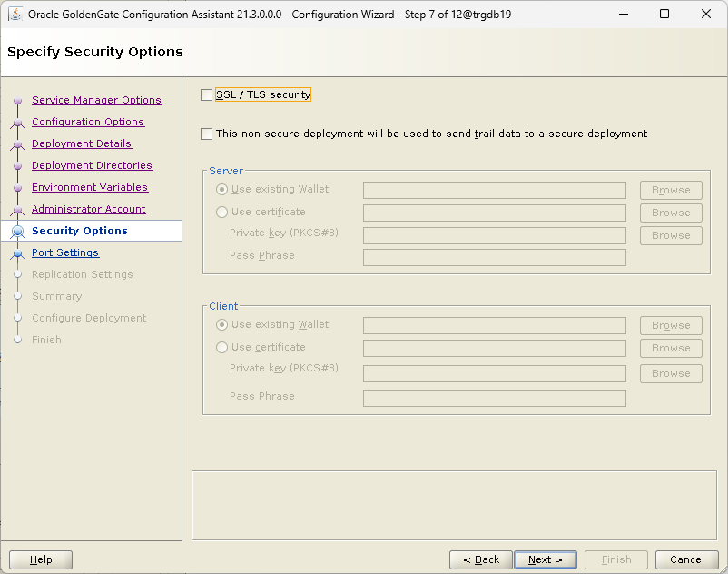Image resolution: width=728 pixels, height=574 pixels.
Task: Click the Server certificate path field
Action: tap(495, 213)
